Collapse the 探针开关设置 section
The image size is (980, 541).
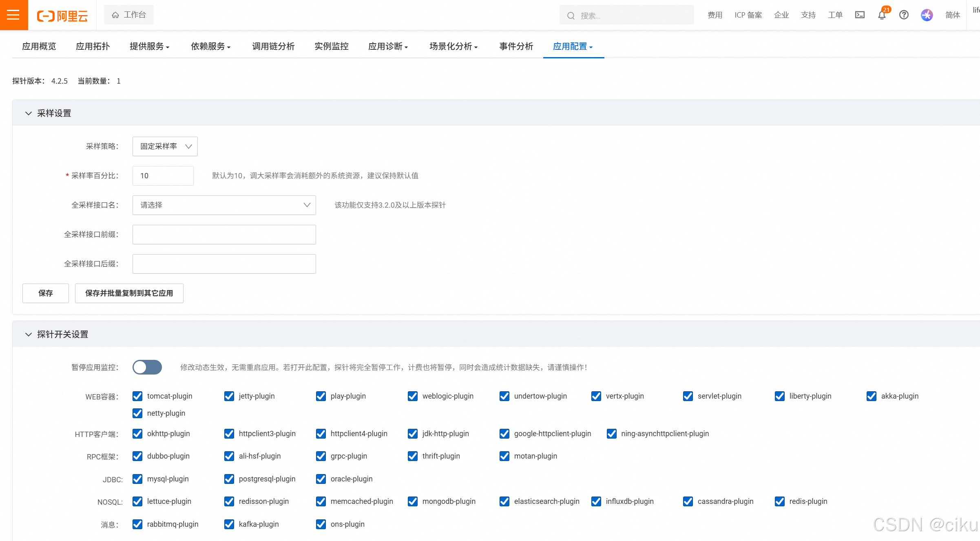tap(28, 335)
